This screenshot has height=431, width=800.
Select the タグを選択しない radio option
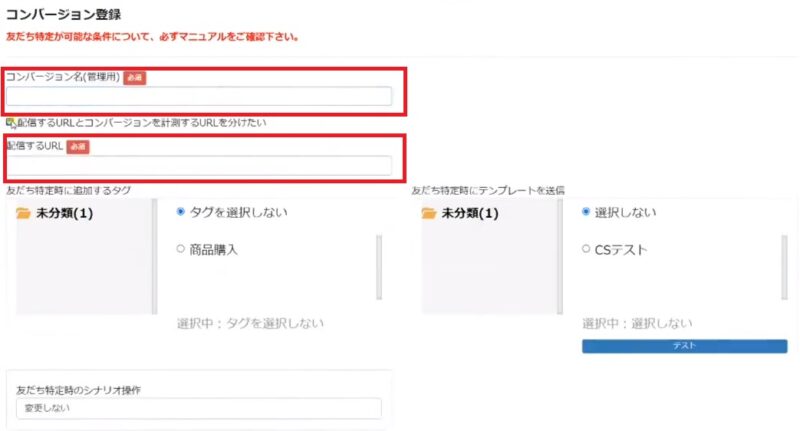coord(180,212)
